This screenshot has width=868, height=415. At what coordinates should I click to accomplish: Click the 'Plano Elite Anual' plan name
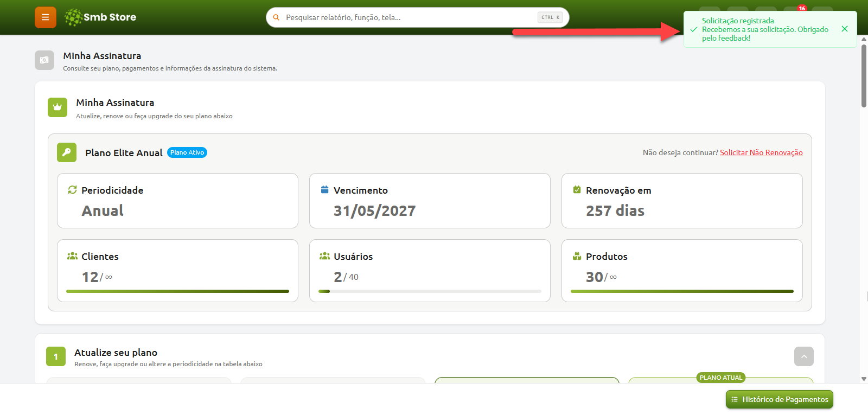click(x=124, y=153)
